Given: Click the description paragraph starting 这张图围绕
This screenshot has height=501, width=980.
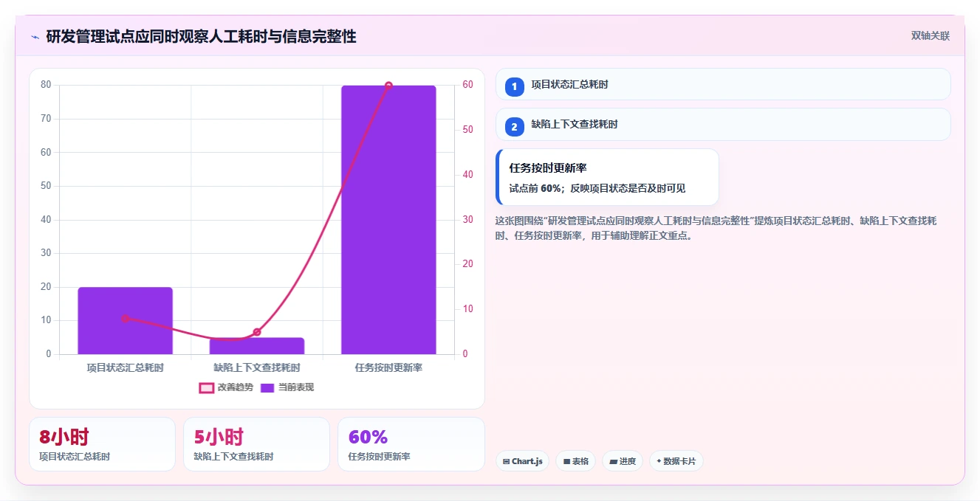Looking at the screenshot, I should 716,229.
